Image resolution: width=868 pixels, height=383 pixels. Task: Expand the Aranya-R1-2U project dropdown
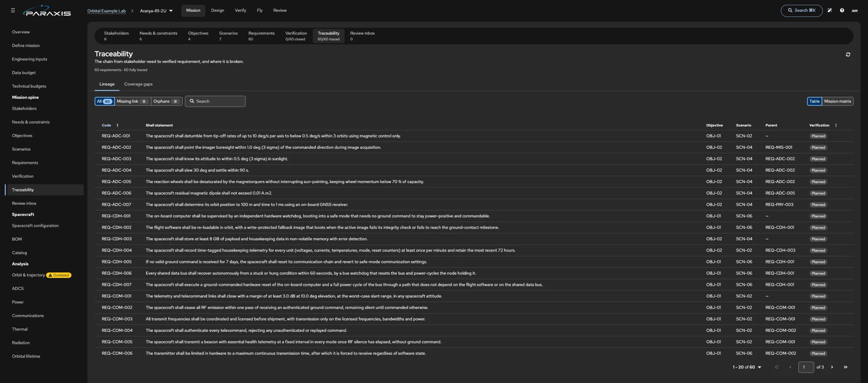coord(156,11)
